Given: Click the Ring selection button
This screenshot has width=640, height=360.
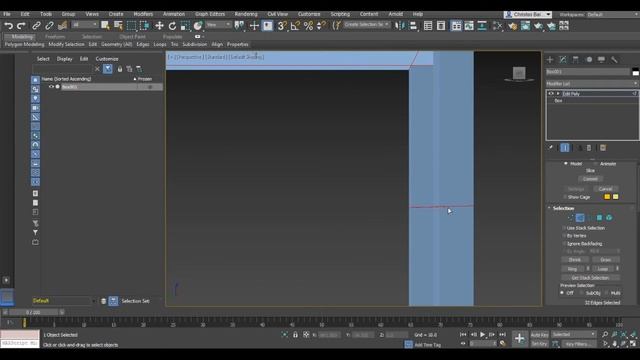Looking at the screenshot, I should pyautogui.click(x=572, y=269).
